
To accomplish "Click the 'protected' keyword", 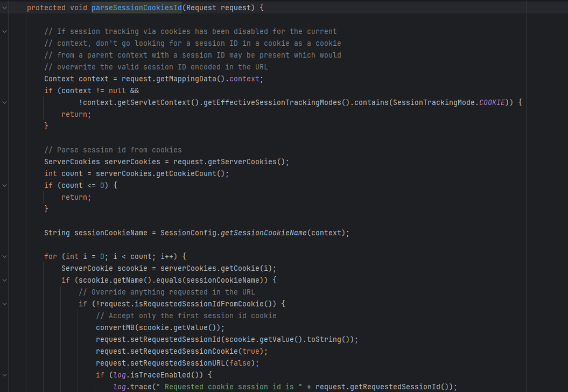I will (46, 8).
